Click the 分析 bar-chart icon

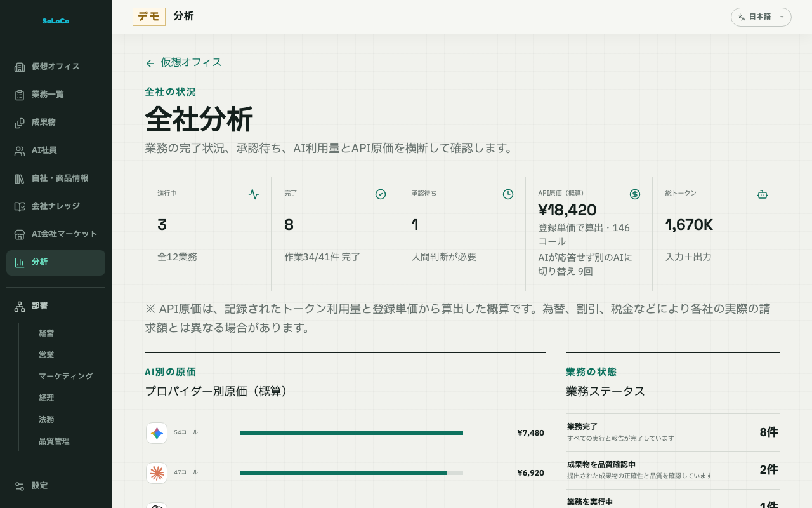(x=20, y=263)
